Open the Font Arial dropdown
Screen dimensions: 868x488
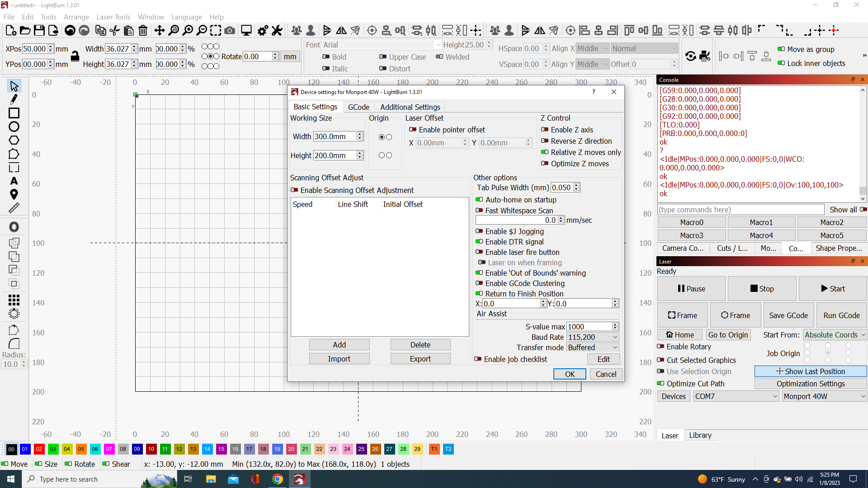(382, 45)
